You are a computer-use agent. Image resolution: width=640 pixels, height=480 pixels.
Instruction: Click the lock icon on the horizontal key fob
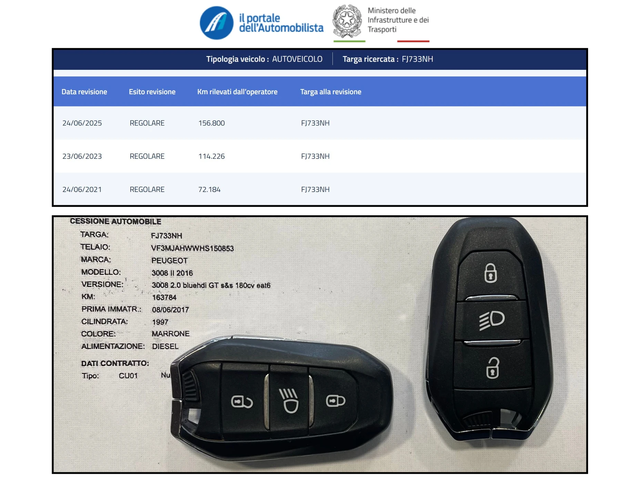[x=336, y=401]
